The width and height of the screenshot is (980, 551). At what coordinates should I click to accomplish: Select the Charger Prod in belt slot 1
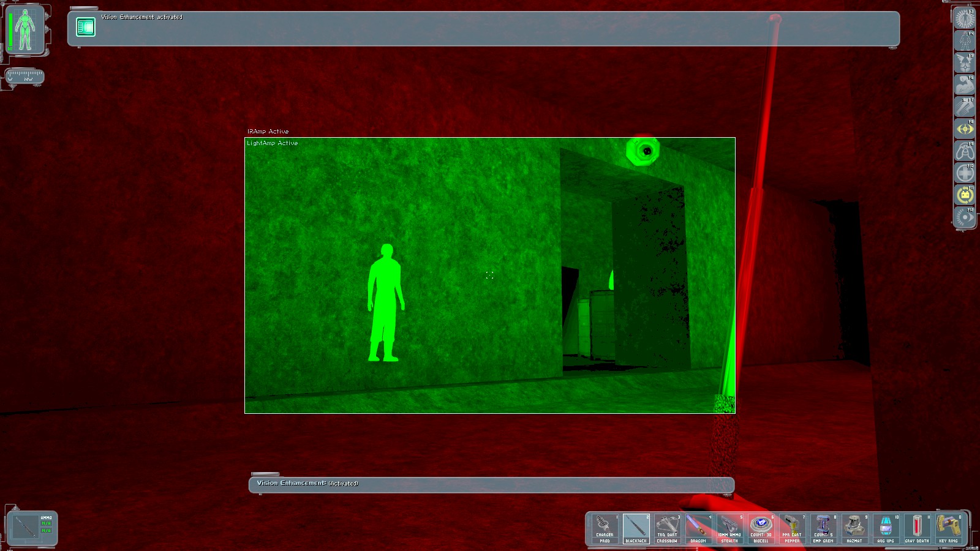coord(605,529)
